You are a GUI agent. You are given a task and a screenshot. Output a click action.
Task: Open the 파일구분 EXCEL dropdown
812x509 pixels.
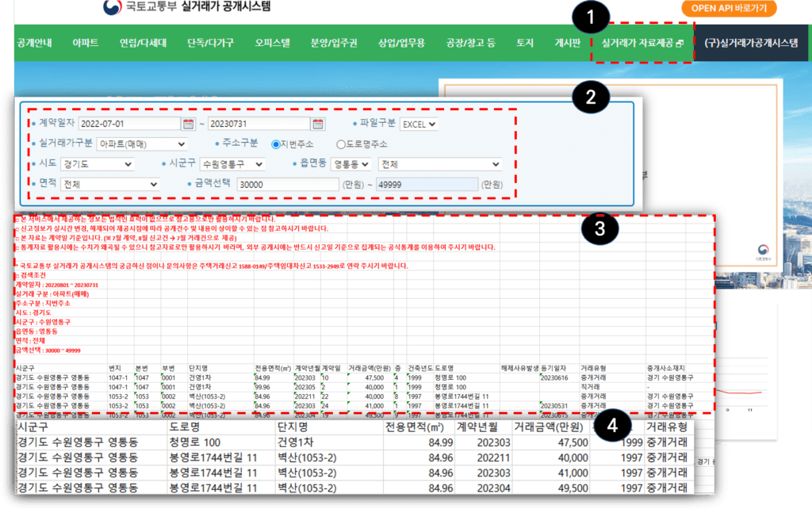coord(419,124)
